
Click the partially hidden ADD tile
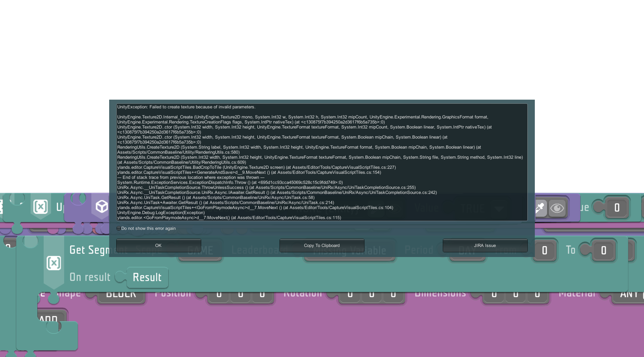[49, 317]
